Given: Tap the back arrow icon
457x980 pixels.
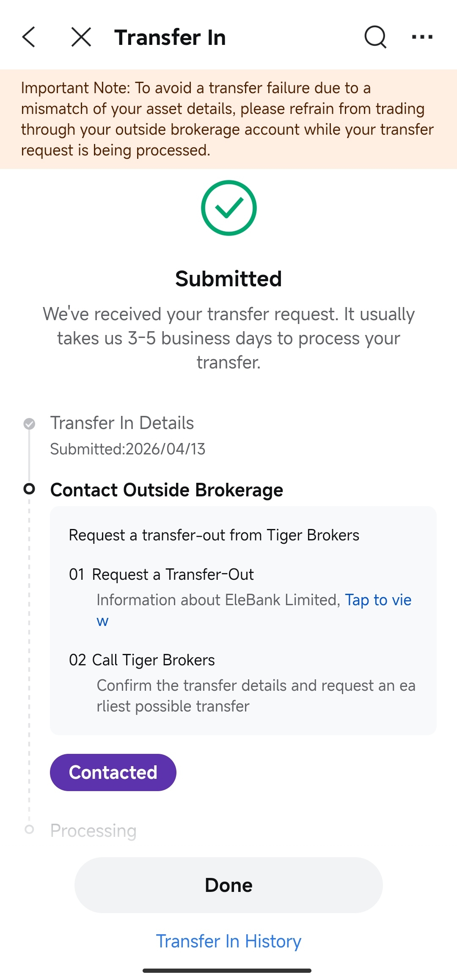Looking at the screenshot, I should click(x=29, y=37).
